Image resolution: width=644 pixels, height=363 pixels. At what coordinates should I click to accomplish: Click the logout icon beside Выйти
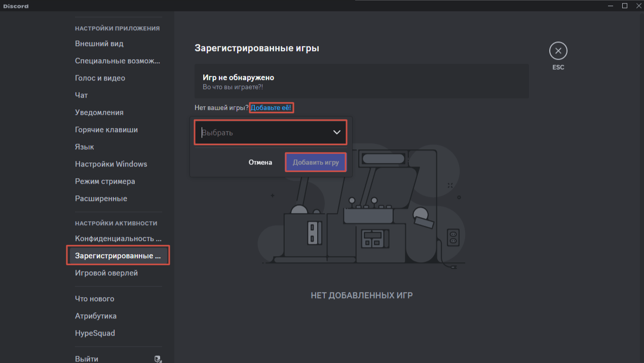tap(158, 359)
